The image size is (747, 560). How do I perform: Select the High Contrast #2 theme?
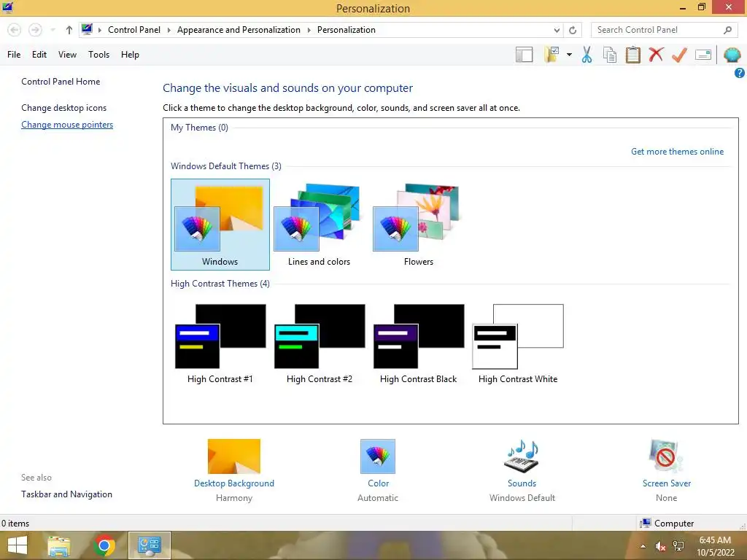pos(320,343)
